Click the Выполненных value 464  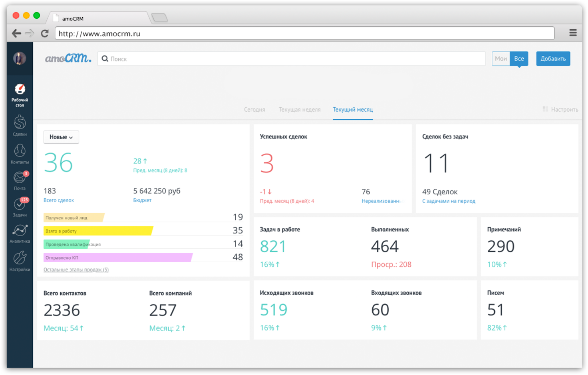pos(385,246)
